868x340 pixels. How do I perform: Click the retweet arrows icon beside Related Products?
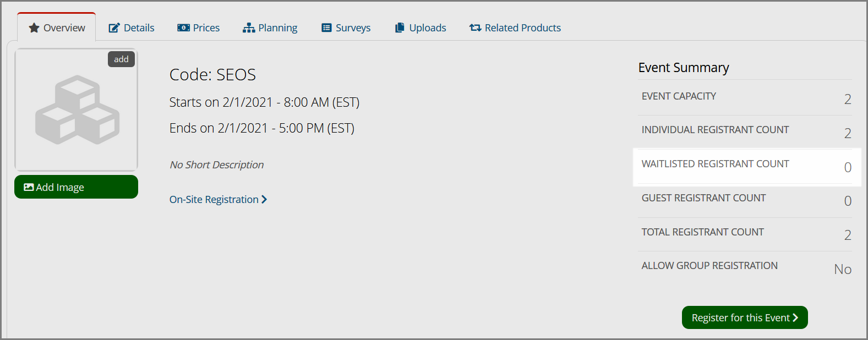click(x=475, y=28)
